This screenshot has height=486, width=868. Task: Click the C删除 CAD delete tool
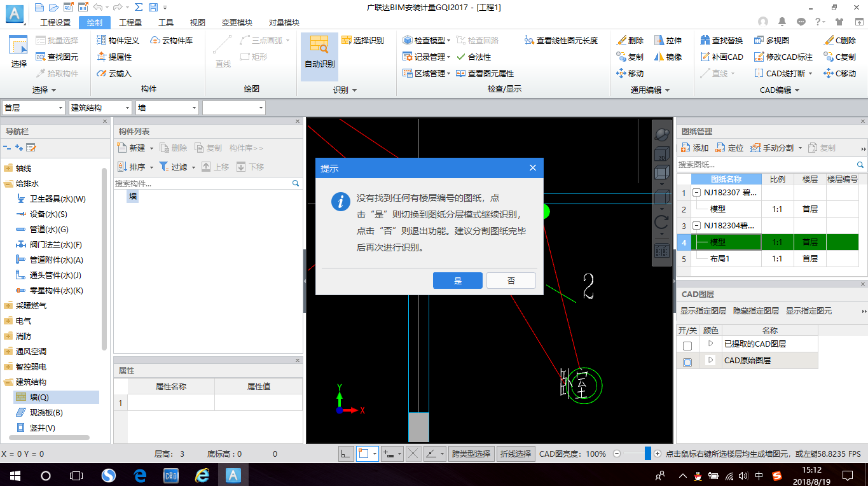840,40
